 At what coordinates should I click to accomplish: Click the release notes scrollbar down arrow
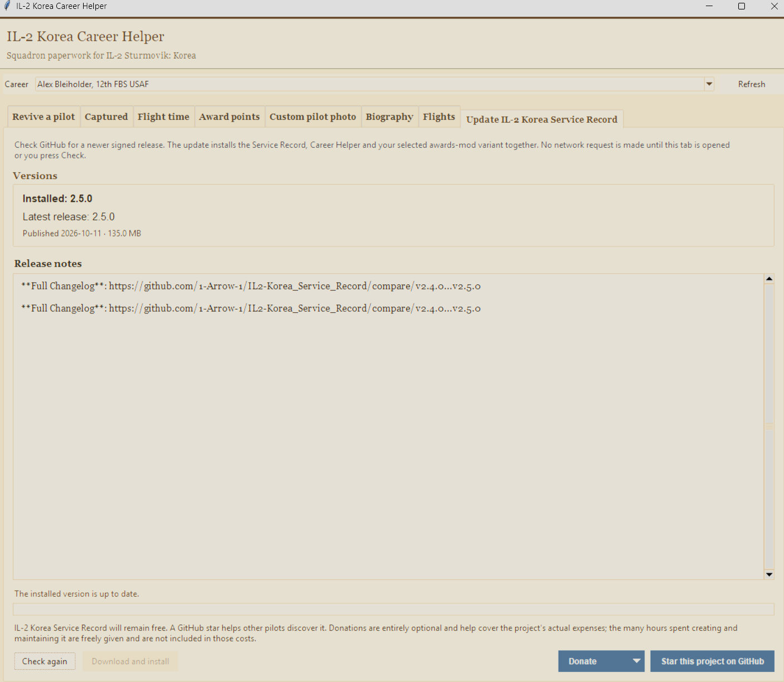coord(769,574)
